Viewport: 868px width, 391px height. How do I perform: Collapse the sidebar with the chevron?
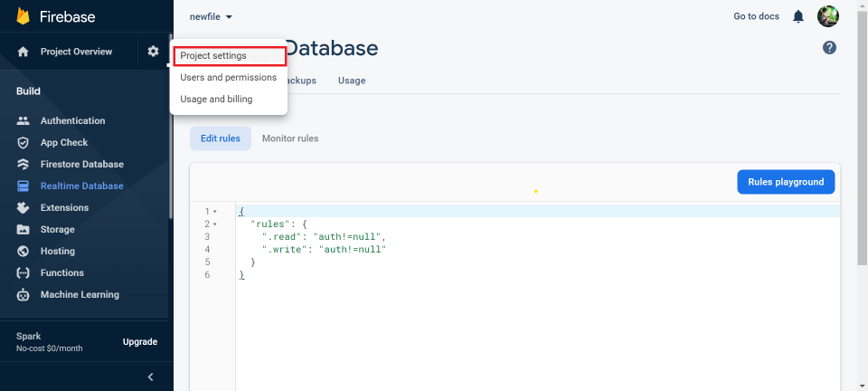(x=151, y=377)
